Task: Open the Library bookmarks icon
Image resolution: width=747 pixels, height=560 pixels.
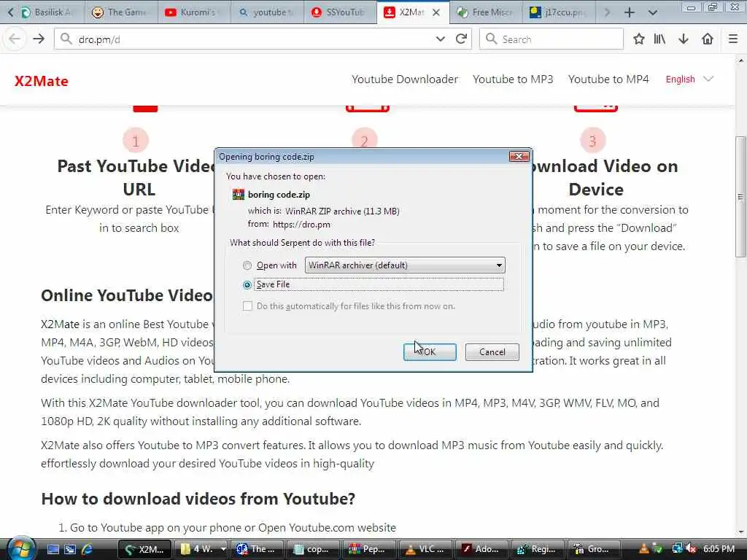Action: tap(659, 39)
